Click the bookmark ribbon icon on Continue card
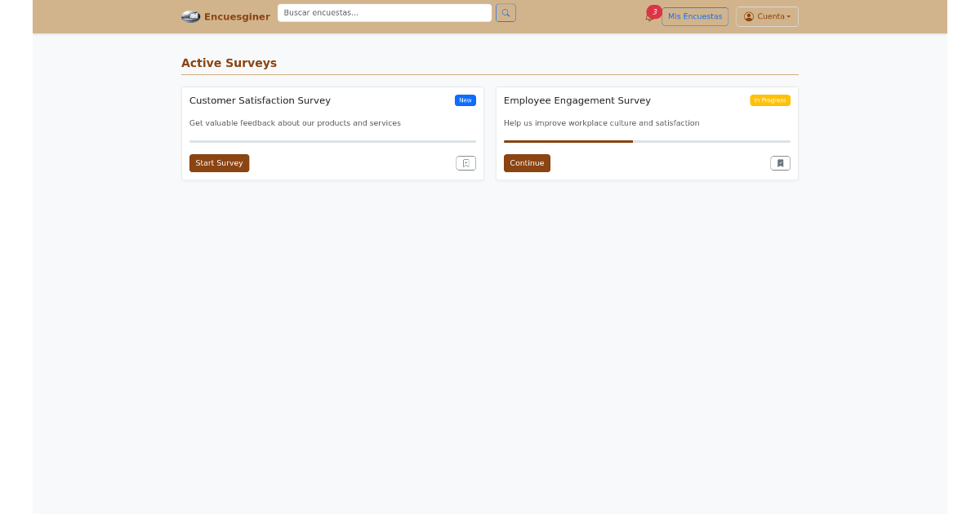Image resolution: width=980 pixels, height=514 pixels. click(x=780, y=162)
